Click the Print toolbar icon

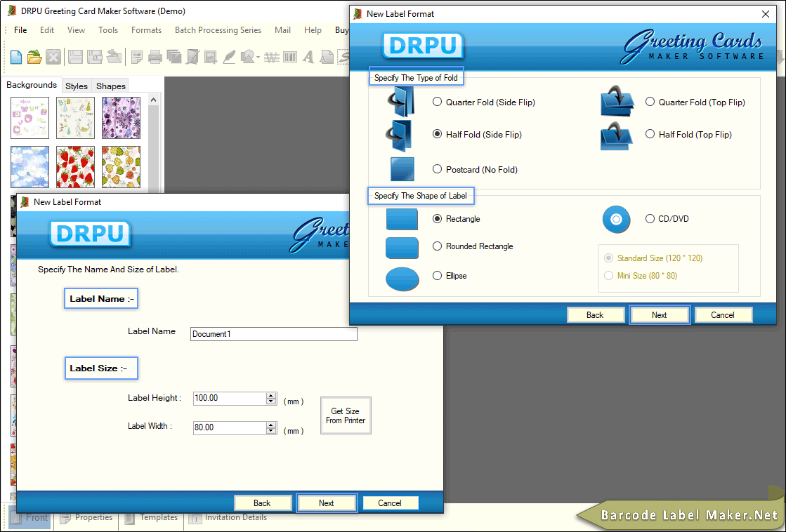point(155,57)
